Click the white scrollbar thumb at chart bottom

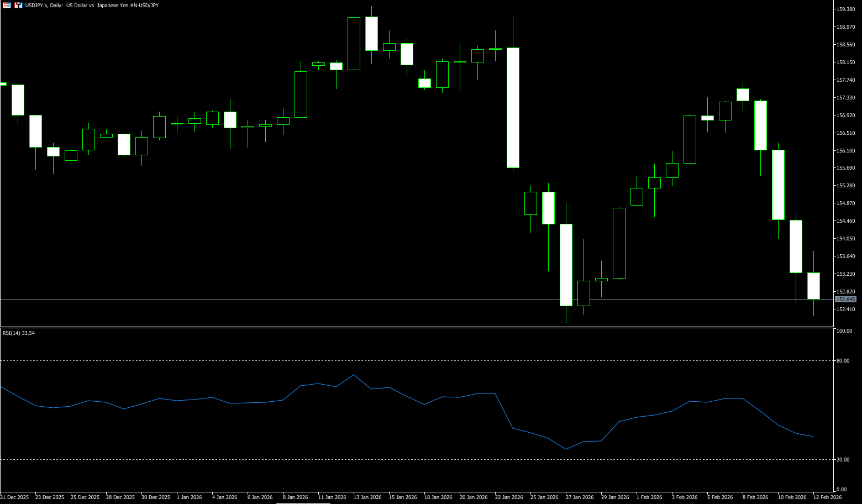(303, 503)
